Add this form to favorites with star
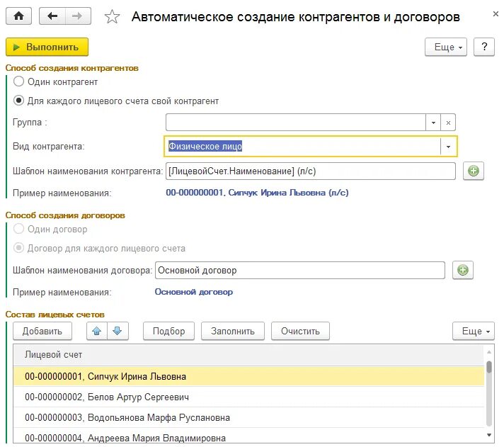This screenshot has height=447, width=504. 112,17
